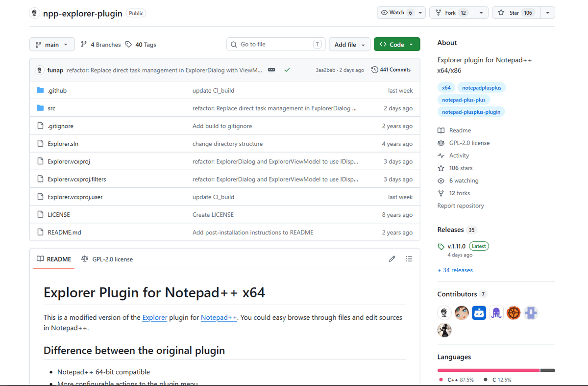588x386 pixels.
Task: Open Readme link in About sidebar
Action: 454,130
